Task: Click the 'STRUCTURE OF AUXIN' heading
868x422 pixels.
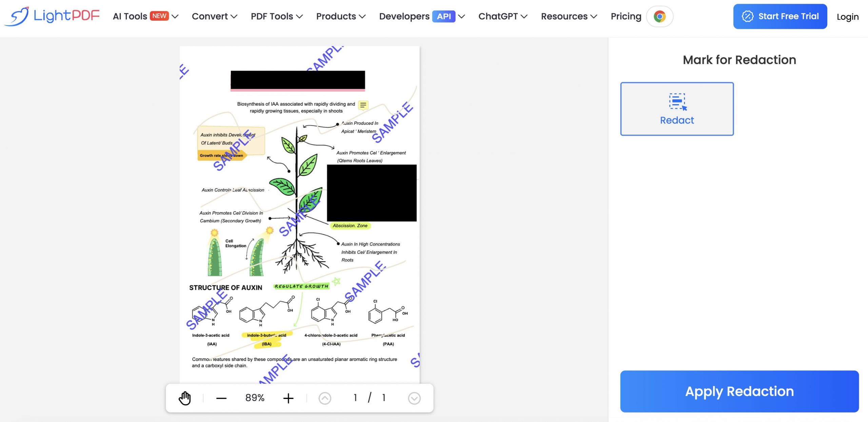Action: click(225, 288)
